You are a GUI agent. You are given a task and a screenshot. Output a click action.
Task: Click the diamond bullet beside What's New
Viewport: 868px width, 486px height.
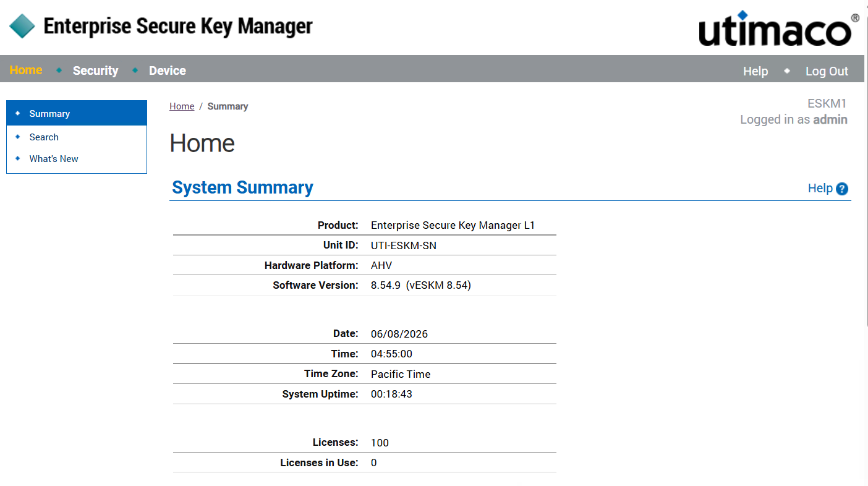pyautogui.click(x=17, y=158)
